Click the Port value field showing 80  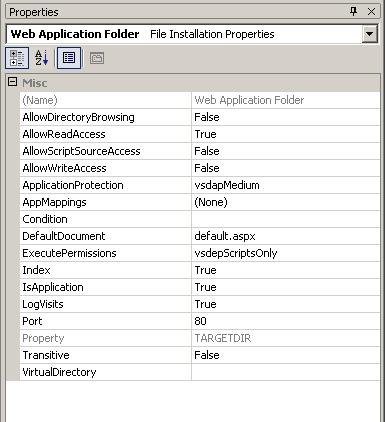[x=286, y=321]
